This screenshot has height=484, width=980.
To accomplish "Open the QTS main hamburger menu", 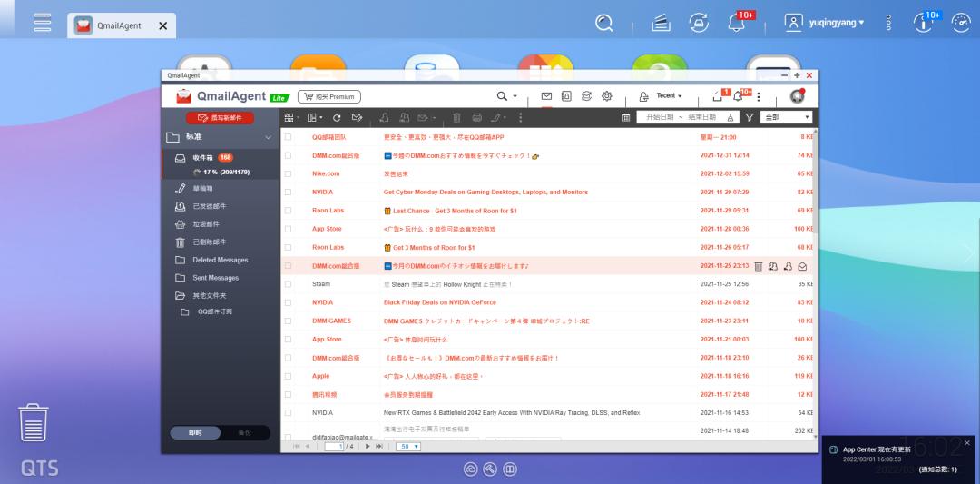I will (x=43, y=23).
